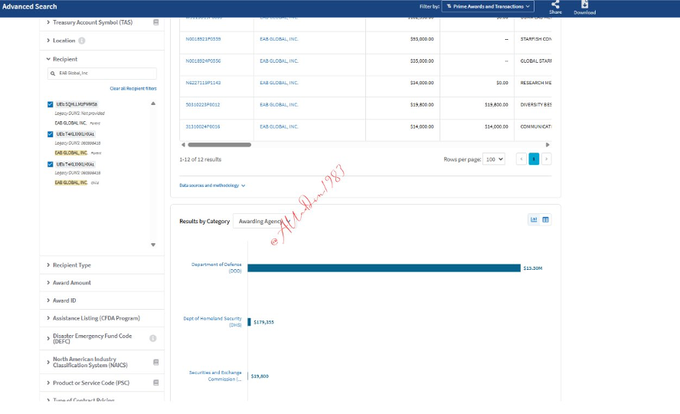The height and width of the screenshot is (414, 680).
Task: Uncheck the third EAB GLOBAL recipient checkbox
Action: point(51,164)
